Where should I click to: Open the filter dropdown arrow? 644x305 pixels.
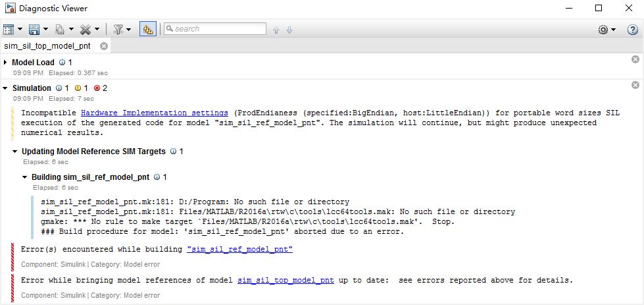pyautogui.click(x=128, y=29)
